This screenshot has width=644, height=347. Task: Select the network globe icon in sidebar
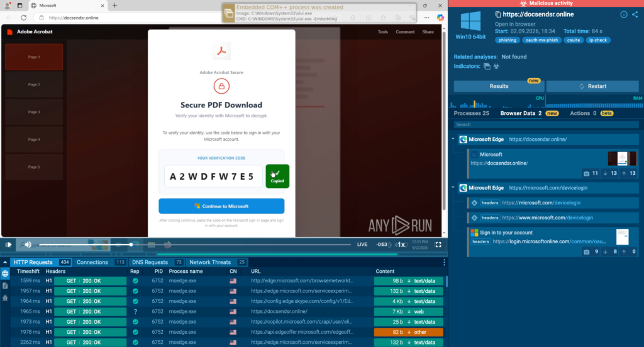(5, 273)
